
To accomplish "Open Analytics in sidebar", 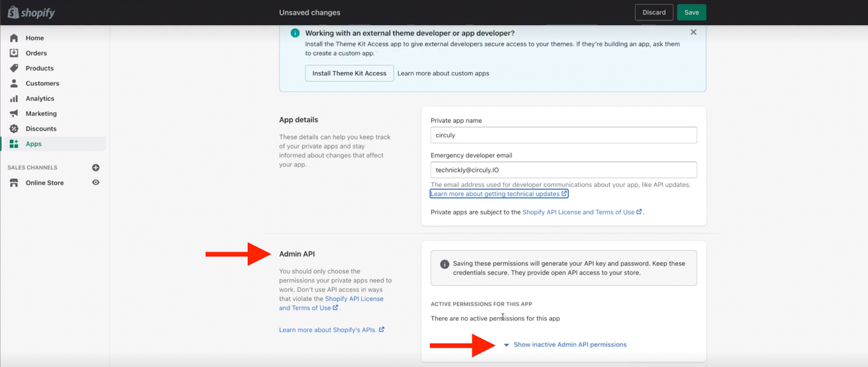I will coord(40,99).
